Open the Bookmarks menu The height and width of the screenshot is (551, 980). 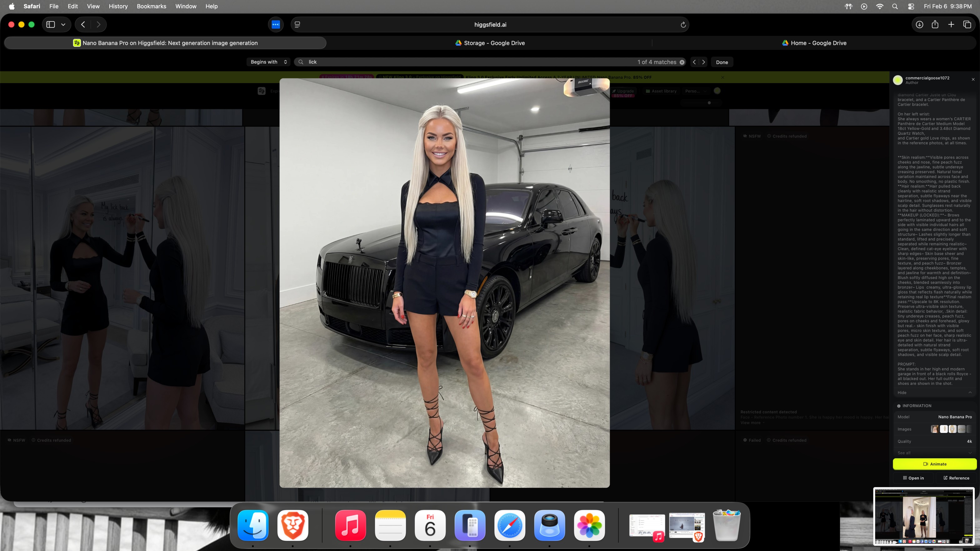pos(151,6)
